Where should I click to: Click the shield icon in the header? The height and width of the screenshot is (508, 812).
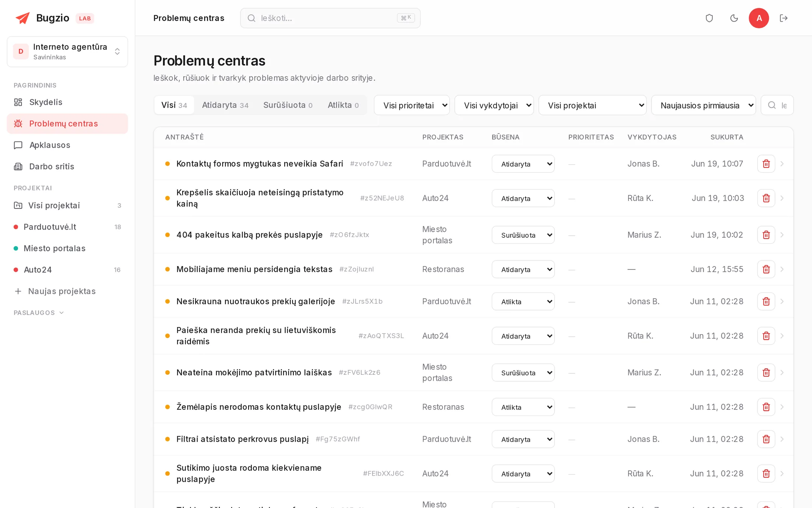pyautogui.click(x=709, y=18)
